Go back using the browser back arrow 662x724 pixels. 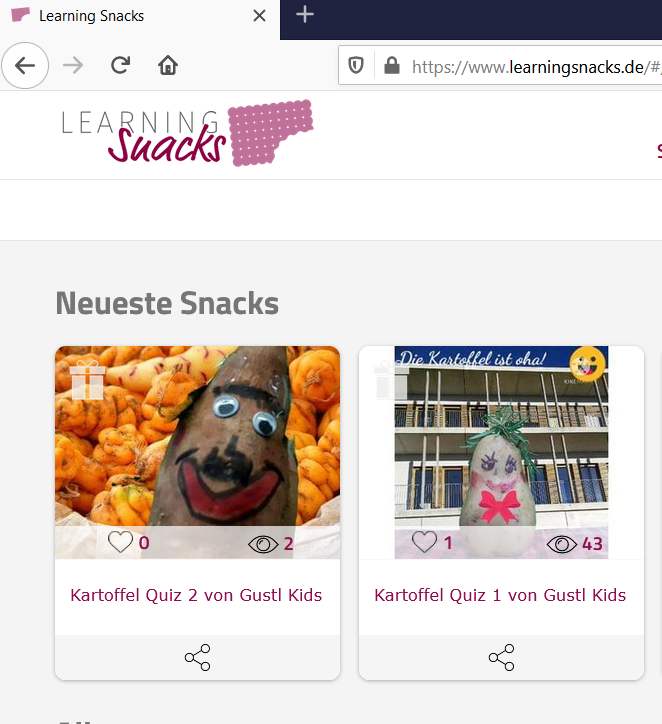(25, 66)
